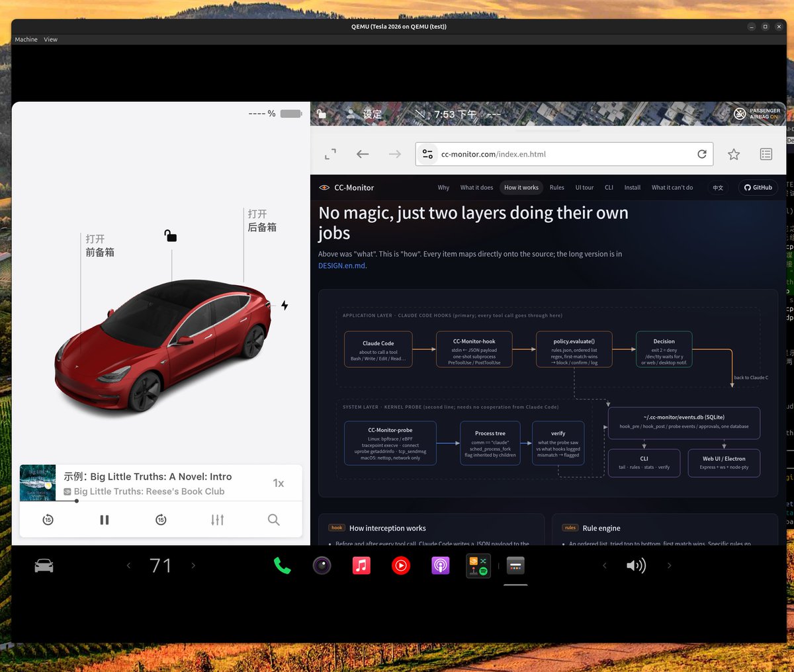Open the media apps folder icon
Image resolution: width=794 pixels, height=672 pixels.
coord(478,566)
